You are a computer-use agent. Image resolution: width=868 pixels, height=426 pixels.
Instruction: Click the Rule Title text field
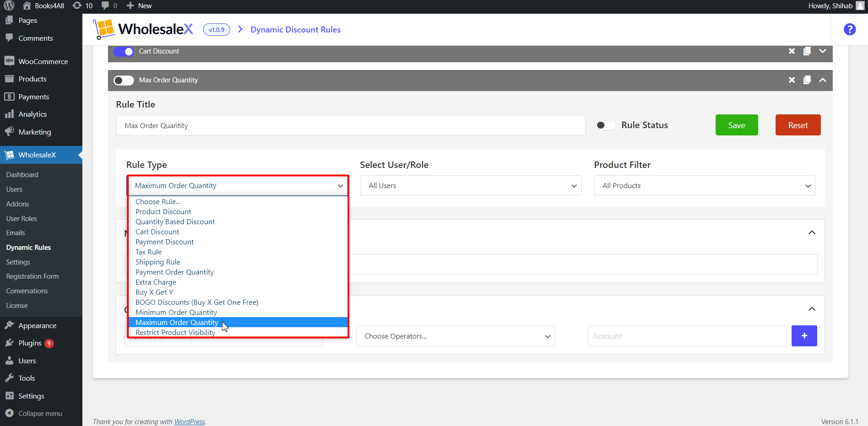[350, 125]
